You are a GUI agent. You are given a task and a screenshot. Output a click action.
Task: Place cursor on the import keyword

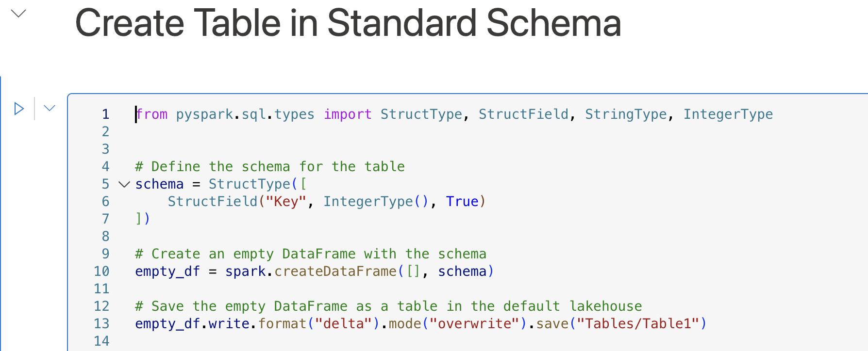pos(348,114)
